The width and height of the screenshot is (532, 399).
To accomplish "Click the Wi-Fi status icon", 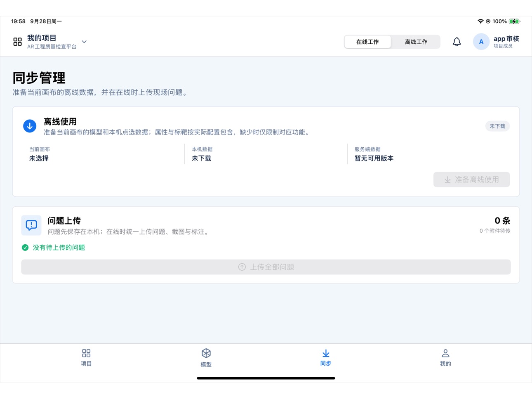I will (x=480, y=21).
